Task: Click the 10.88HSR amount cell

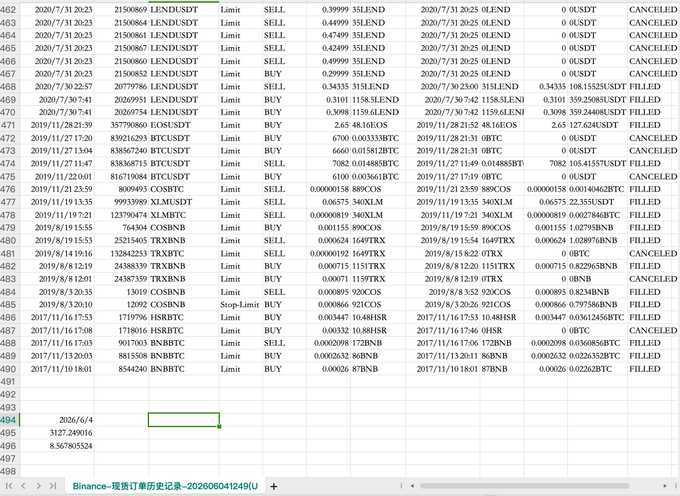Action: [378, 330]
